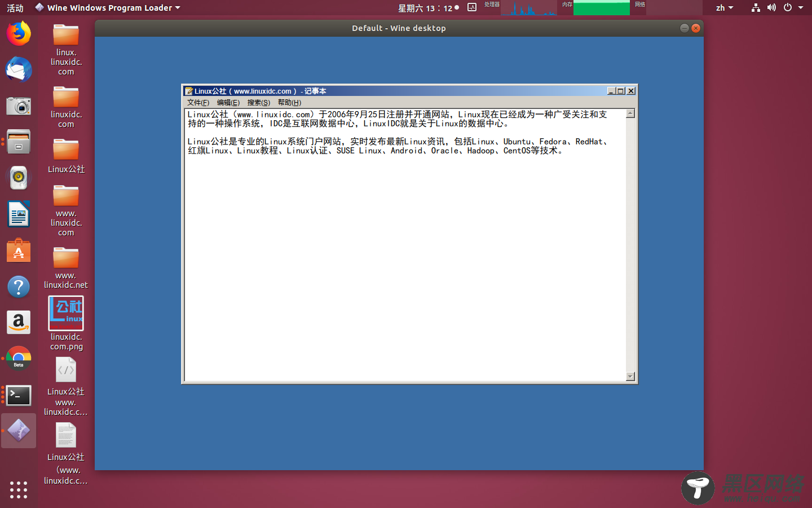Open the zh input language dropdown
Image resolution: width=812 pixels, height=508 pixels.
pos(725,8)
